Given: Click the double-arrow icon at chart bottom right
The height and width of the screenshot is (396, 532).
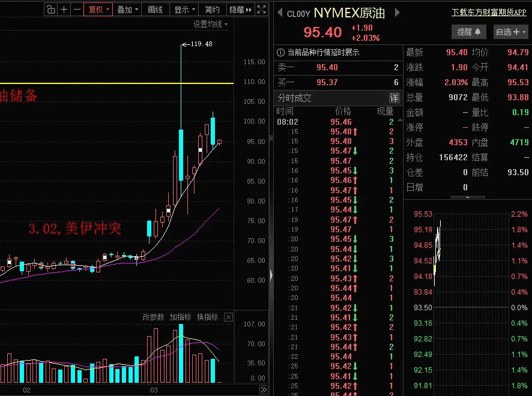Looking at the screenshot, I should pyautogui.click(x=264, y=390).
